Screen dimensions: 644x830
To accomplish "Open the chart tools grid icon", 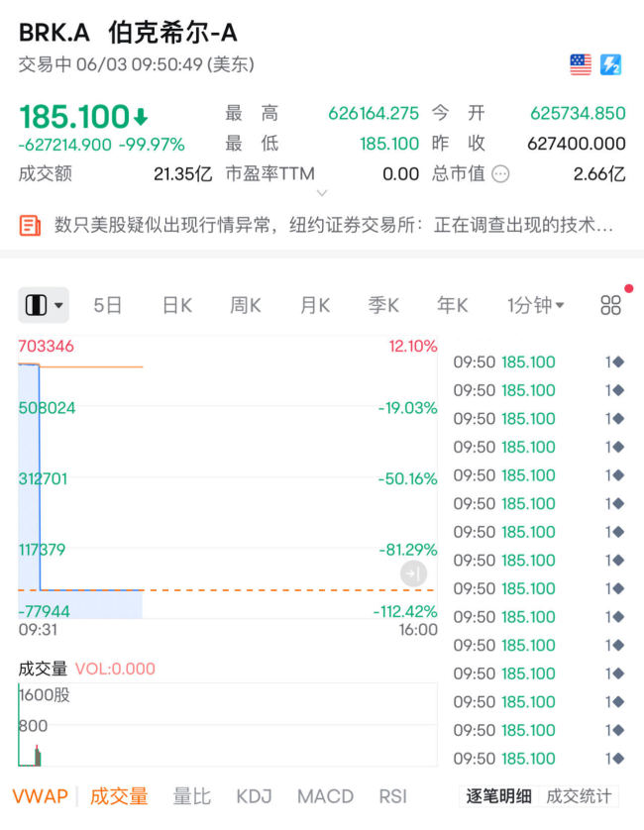I will coord(610,305).
